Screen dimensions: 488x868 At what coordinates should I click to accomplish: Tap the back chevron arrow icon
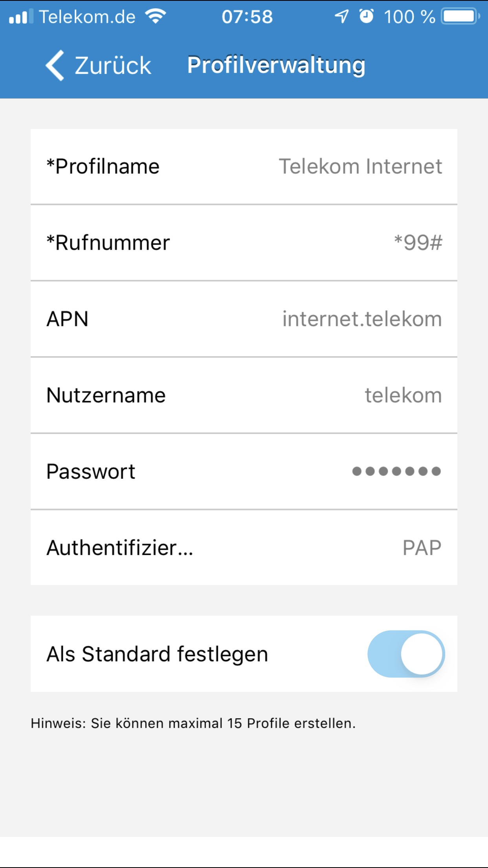tap(55, 65)
